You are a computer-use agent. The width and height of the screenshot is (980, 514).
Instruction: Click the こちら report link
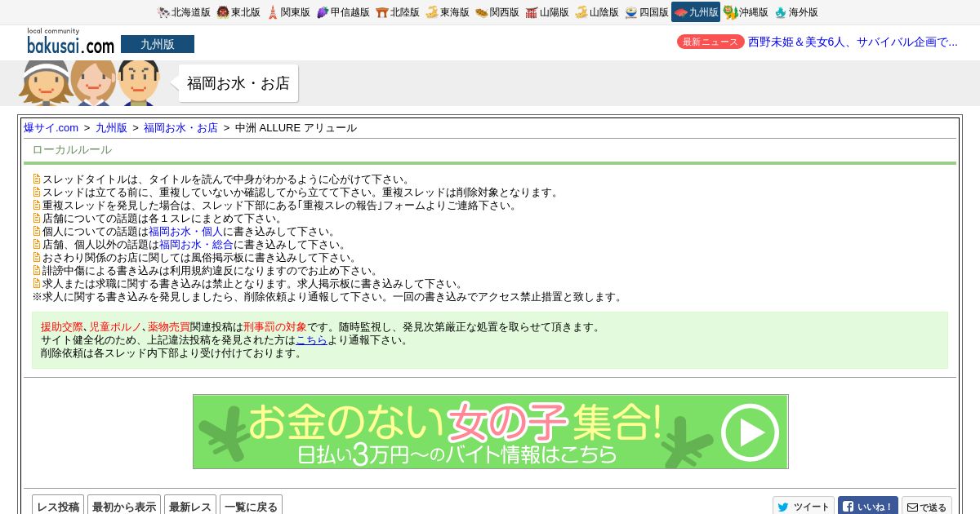(311, 340)
